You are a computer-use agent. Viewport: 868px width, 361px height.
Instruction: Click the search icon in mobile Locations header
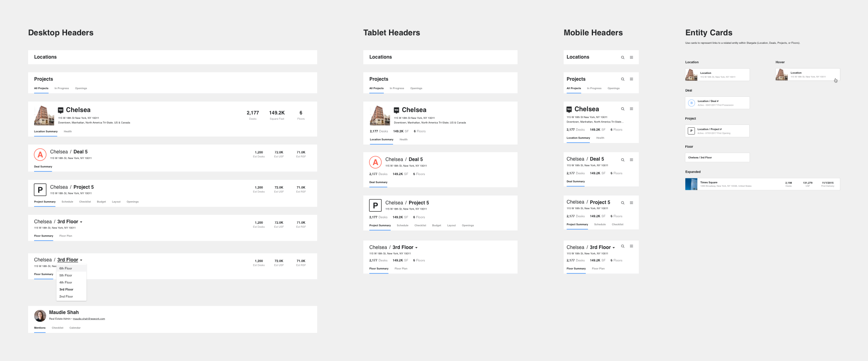point(623,57)
